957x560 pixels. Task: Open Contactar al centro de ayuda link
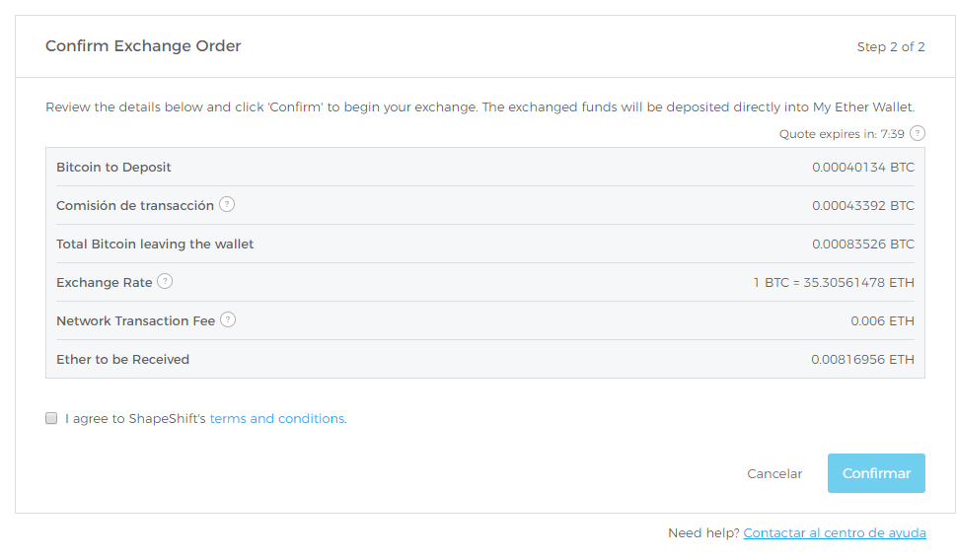point(835,533)
